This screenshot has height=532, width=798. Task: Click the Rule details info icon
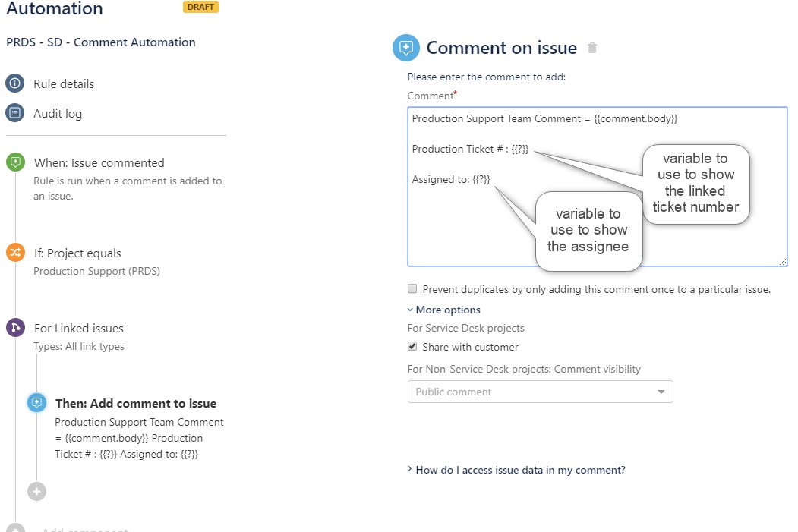tap(15, 83)
